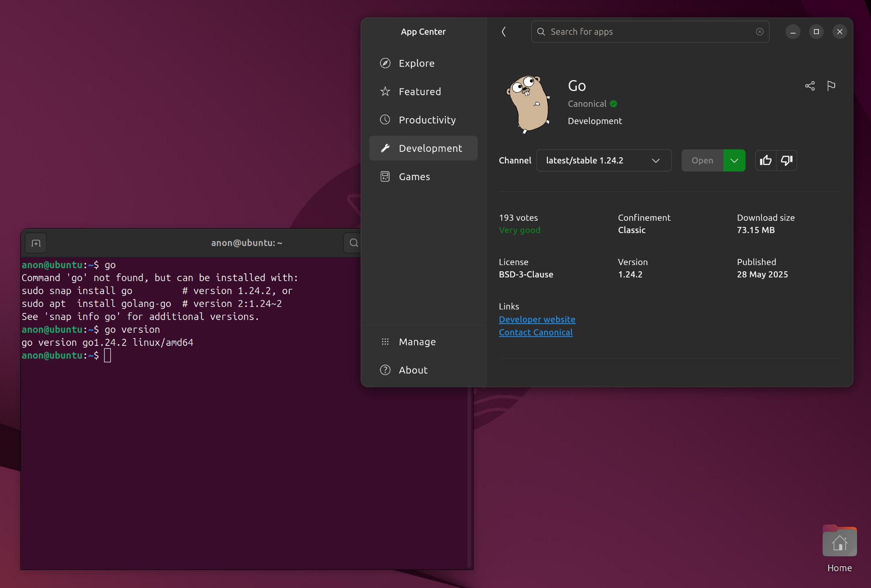Viewport: 871px width, 588px height.
Task: Click the "1.24.2" version value under Version
Action: click(630, 275)
